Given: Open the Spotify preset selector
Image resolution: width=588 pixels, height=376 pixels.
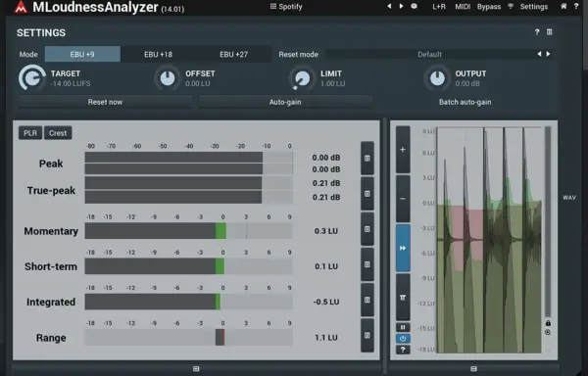Looking at the screenshot, I should (x=286, y=7).
